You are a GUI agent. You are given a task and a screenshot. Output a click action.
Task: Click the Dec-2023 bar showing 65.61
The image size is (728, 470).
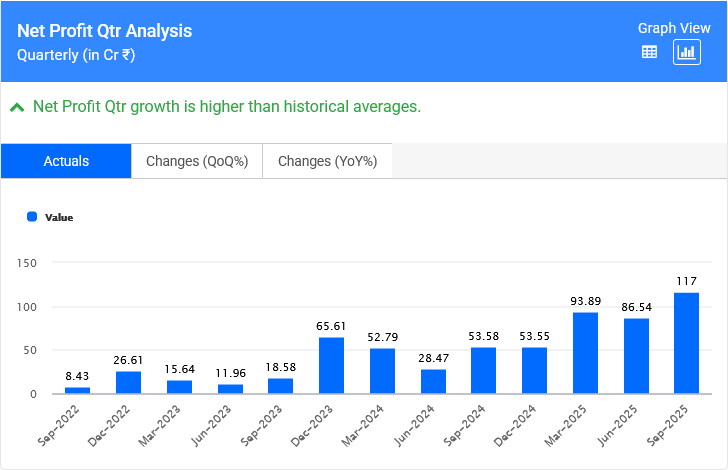click(331, 365)
